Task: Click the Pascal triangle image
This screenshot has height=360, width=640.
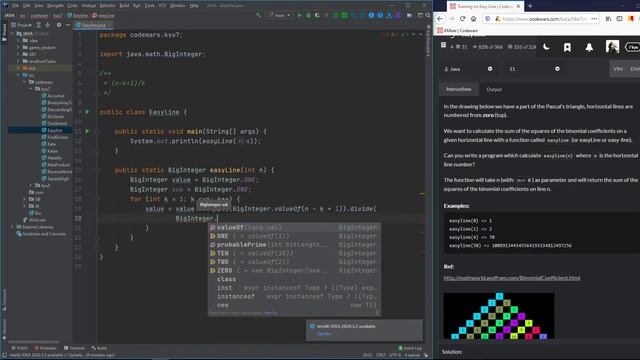Action: (499, 316)
